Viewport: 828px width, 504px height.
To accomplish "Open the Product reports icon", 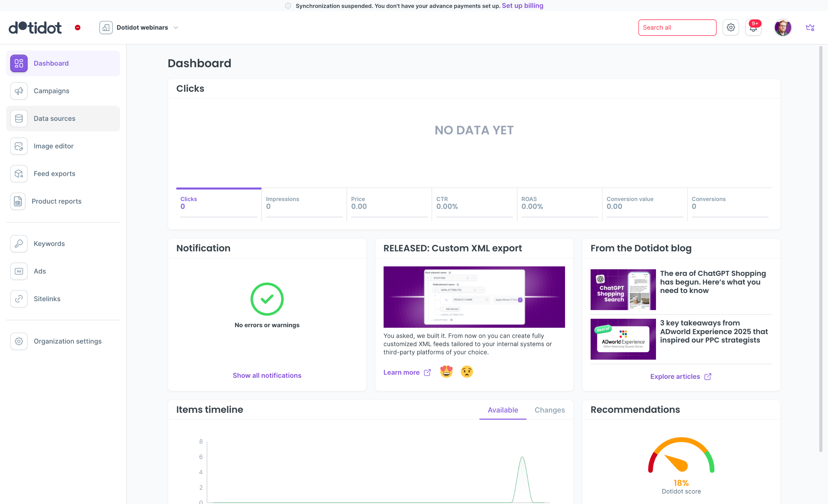I will point(18,201).
